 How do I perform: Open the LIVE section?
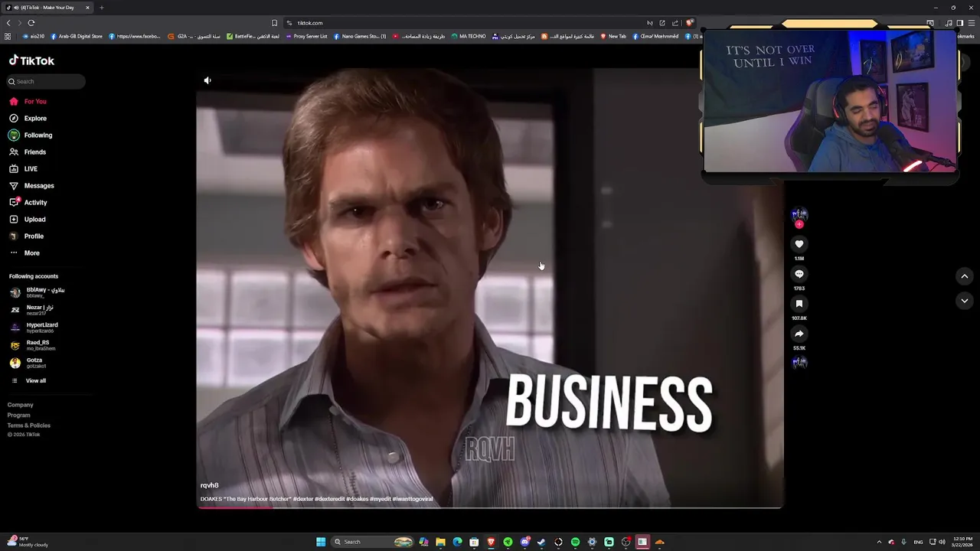(23, 168)
